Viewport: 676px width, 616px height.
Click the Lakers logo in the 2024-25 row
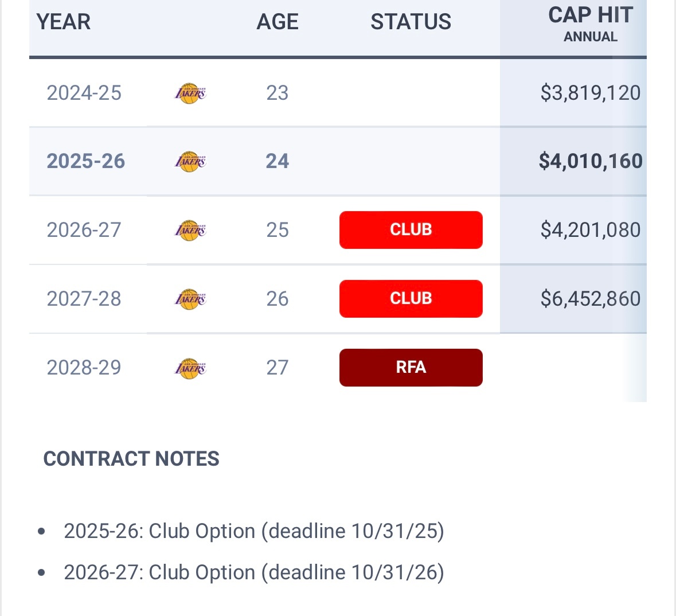pyautogui.click(x=190, y=93)
